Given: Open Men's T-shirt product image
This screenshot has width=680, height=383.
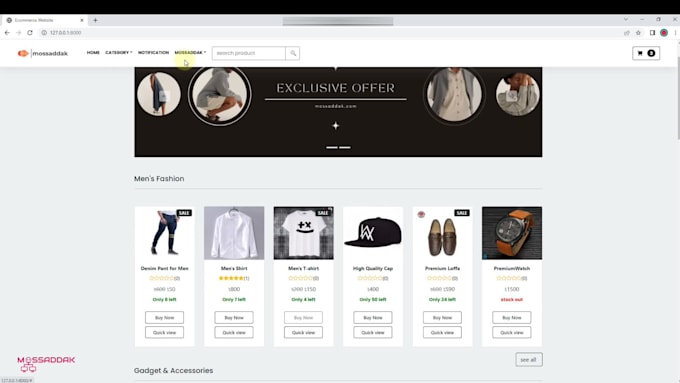Looking at the screenshot, I should (x=303, y=233).
